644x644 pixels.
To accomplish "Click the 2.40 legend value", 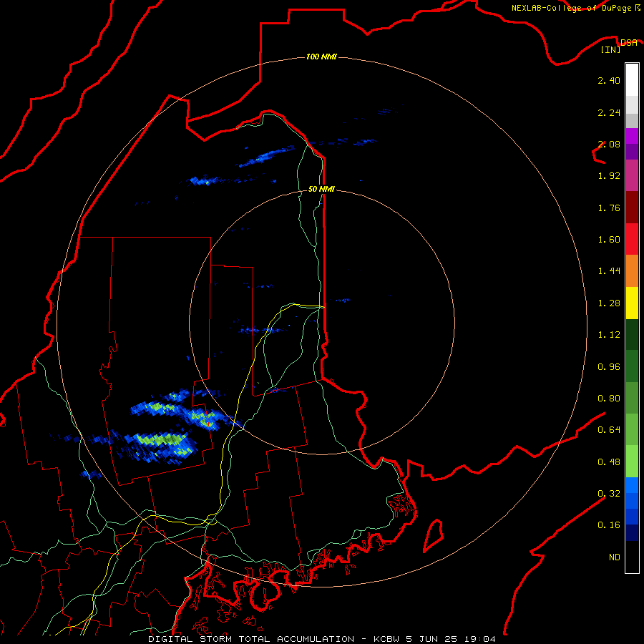I will coord(609,80).
